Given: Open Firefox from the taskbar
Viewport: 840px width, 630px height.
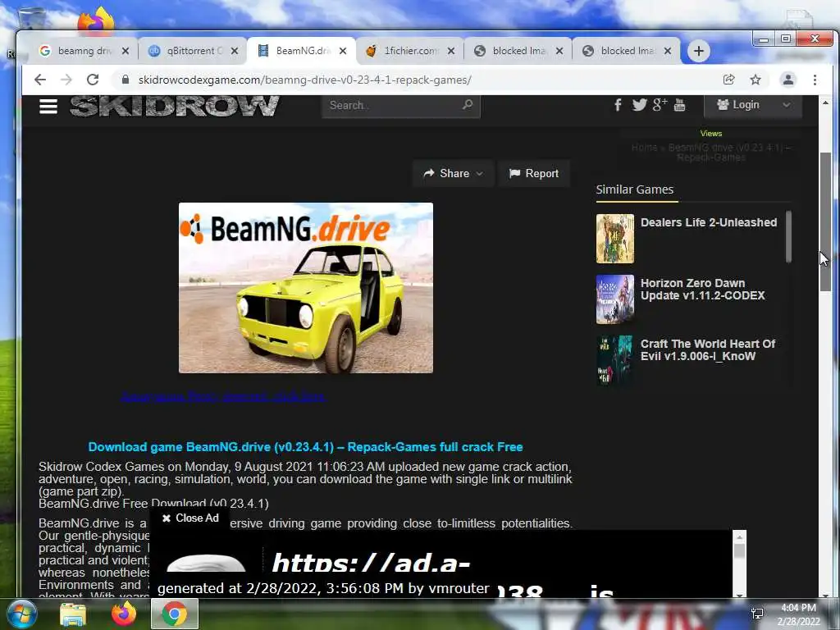Looking at the screenshot, I should (124, 614).
